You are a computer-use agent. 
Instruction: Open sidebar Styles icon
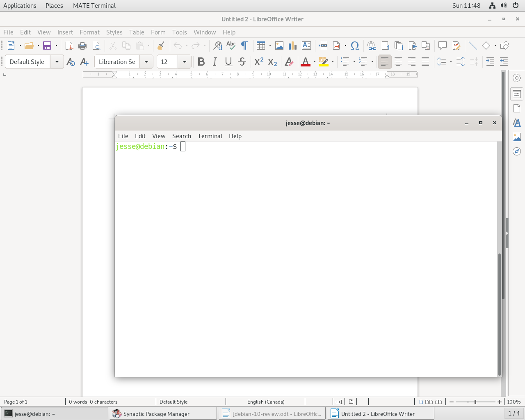(517, 123)
